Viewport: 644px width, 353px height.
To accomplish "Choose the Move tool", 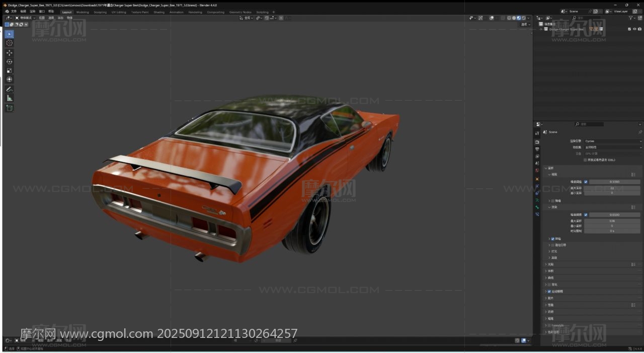I will tap(9, 53).
